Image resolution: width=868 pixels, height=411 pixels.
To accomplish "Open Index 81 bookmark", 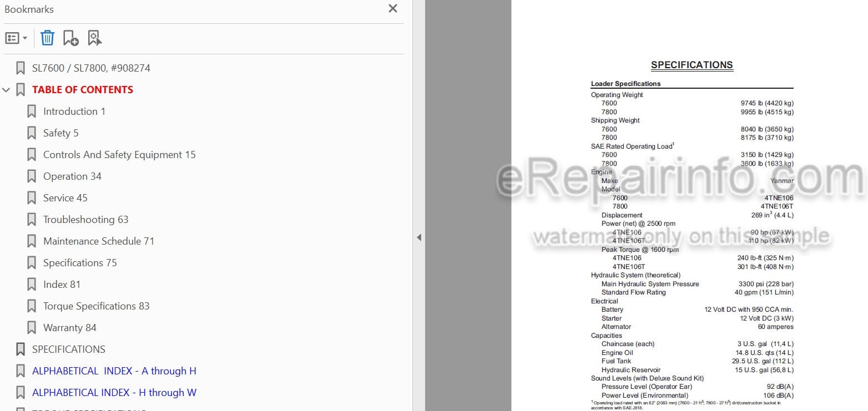I will tap(62, 285).
